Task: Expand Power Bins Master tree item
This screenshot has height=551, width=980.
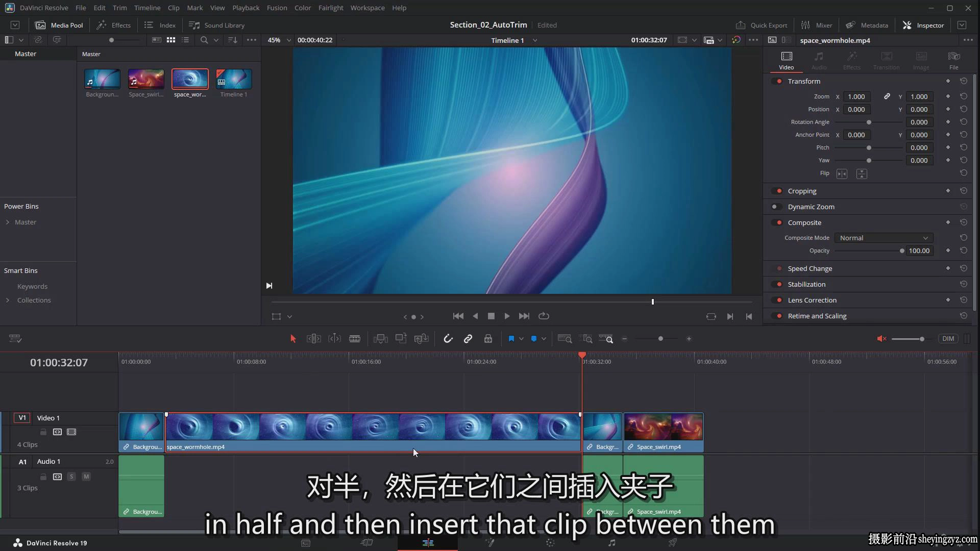Action: [x=8, y=222]
